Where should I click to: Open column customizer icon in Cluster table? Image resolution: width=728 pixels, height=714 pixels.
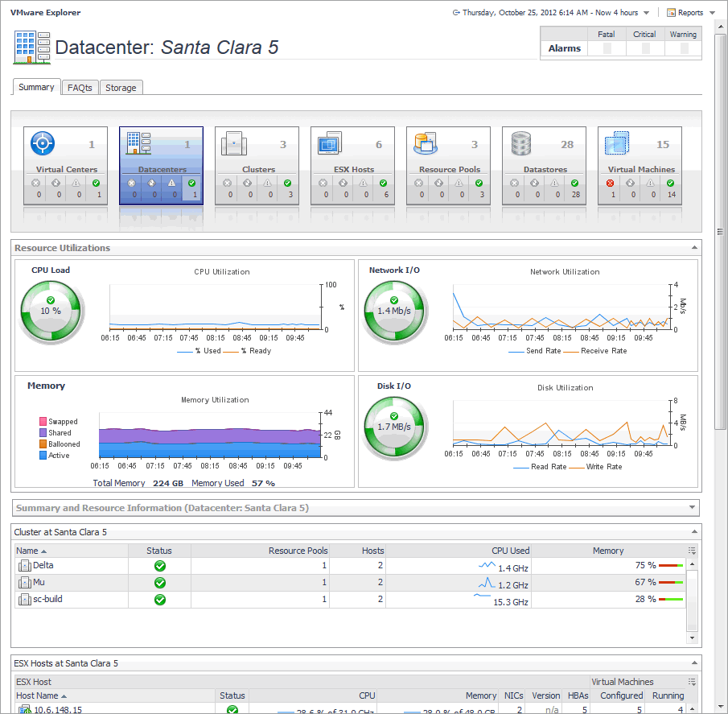tap(692, 551)
